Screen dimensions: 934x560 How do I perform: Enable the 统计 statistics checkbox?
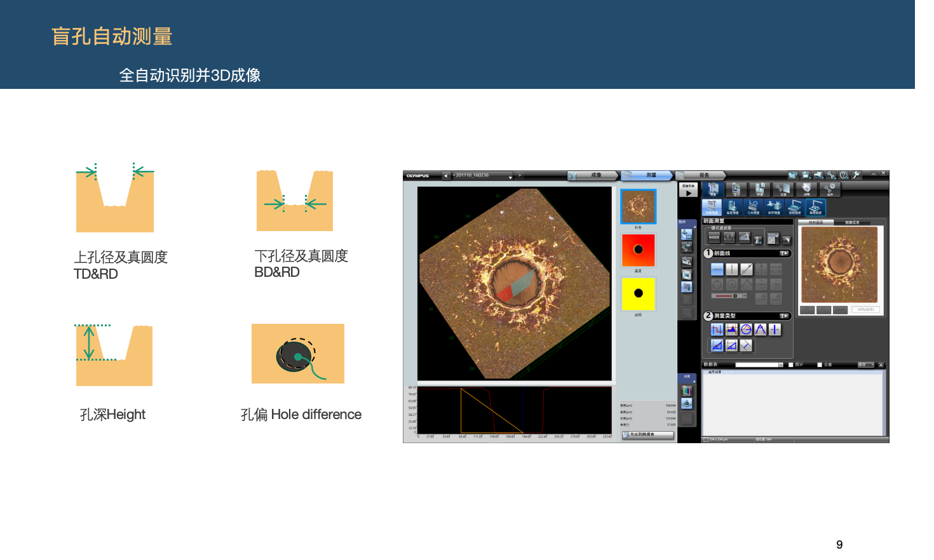[791, 364]
